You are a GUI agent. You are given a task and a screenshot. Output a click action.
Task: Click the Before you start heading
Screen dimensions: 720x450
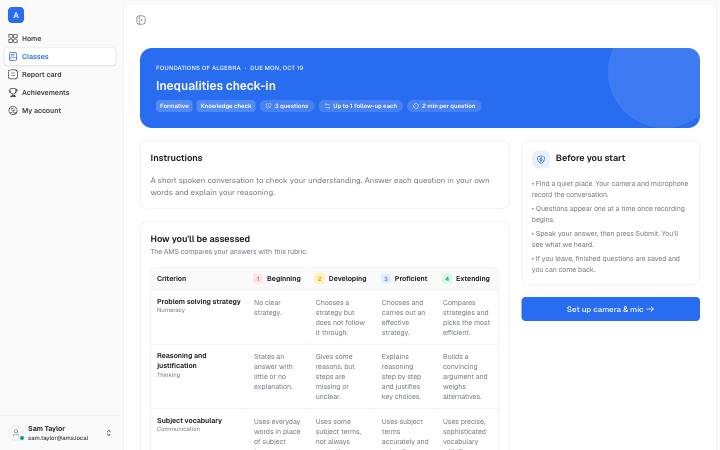[591, 158]
